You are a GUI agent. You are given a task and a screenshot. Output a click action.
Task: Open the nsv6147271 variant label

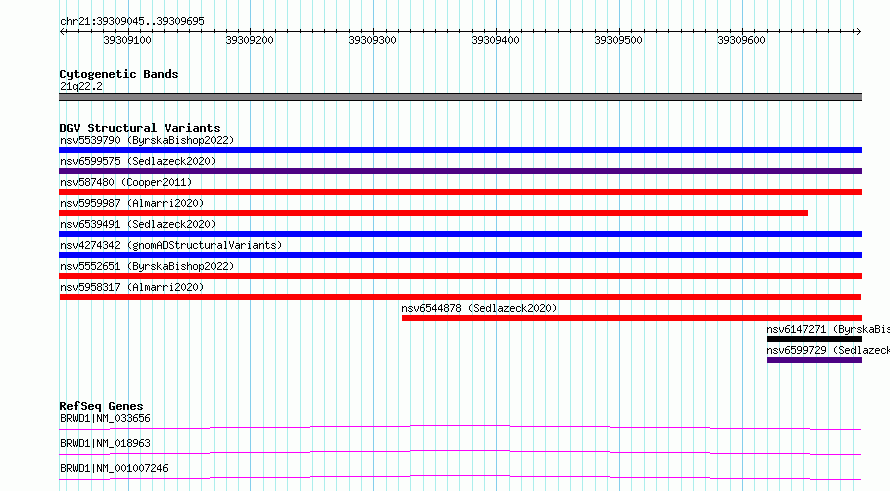pos(828,329)
